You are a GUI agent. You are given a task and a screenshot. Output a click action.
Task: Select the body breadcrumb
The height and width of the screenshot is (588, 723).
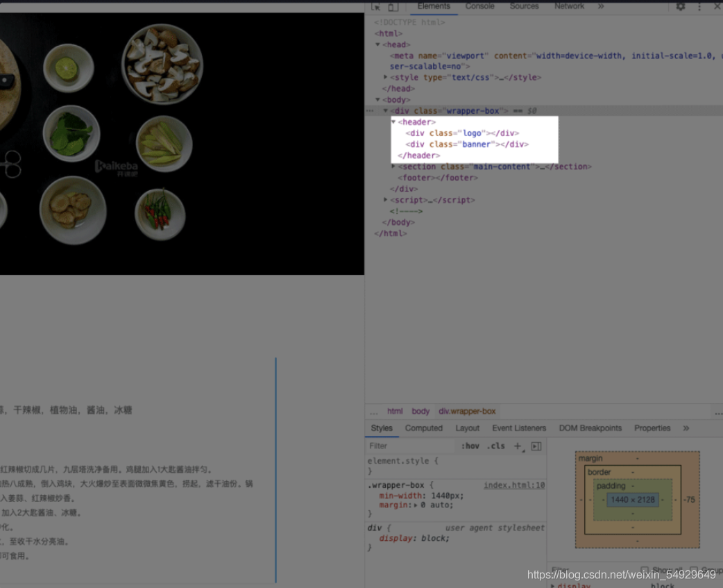(420, 411)
